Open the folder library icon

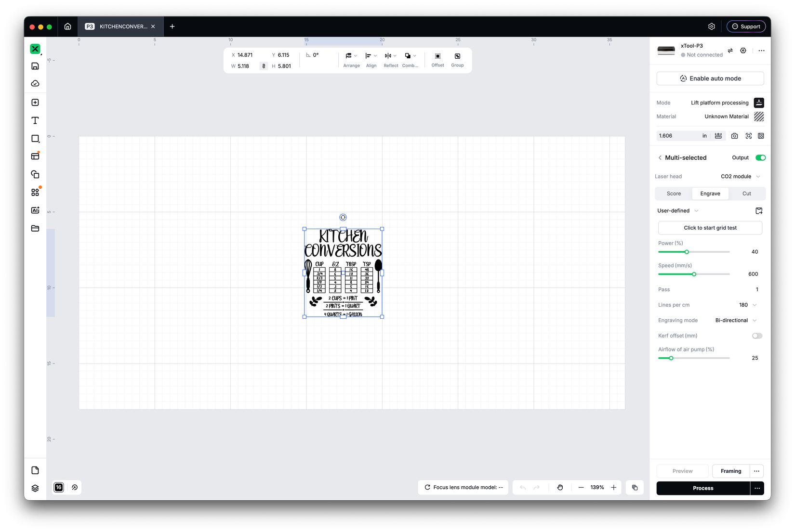(x=35, y=228)
